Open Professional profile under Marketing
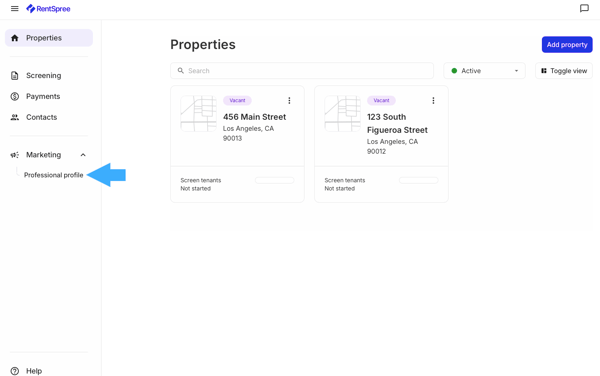 (x=54, y=175)
